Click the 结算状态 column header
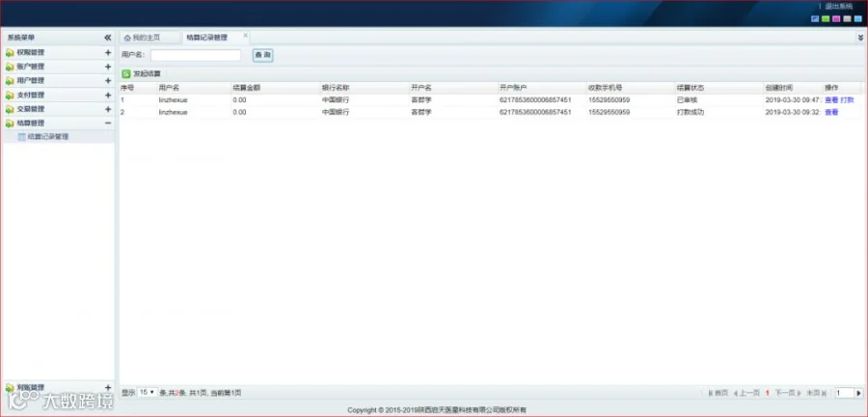The height and width of the screenshot is (417, 868). (x=719, y=88)
